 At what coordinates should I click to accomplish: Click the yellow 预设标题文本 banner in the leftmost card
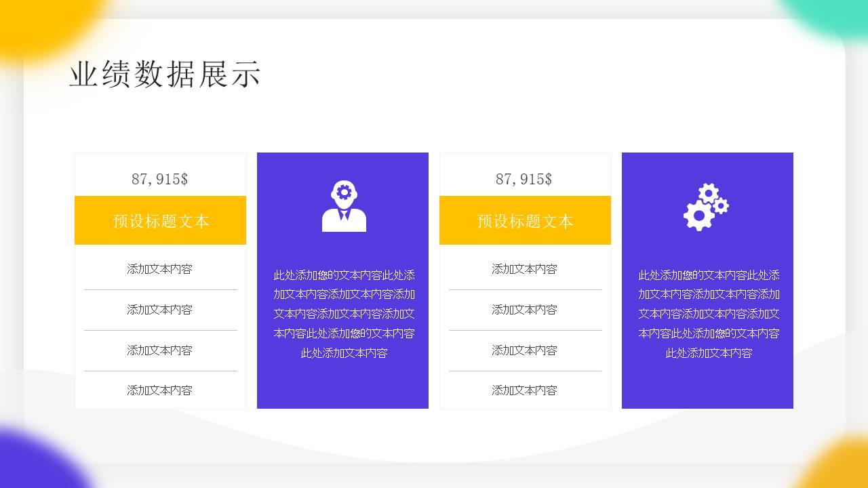coord(161,221)
